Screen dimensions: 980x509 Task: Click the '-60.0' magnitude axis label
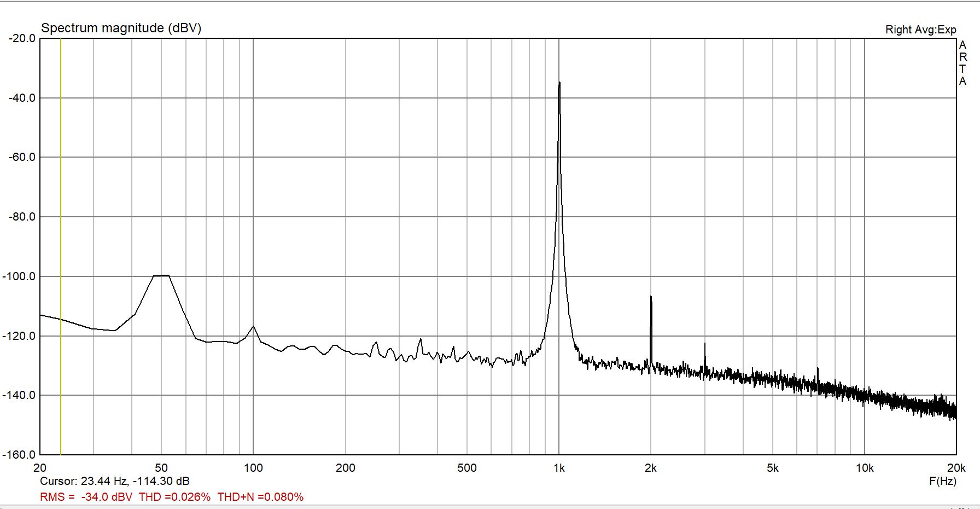[22, 157]
